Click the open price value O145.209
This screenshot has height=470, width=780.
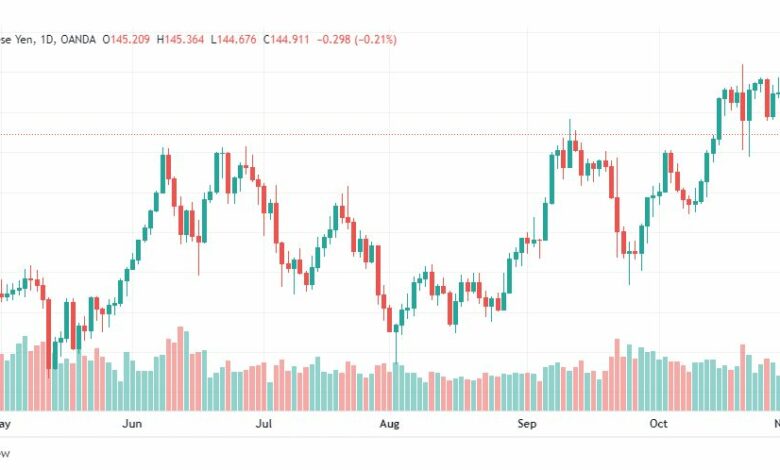126,39
